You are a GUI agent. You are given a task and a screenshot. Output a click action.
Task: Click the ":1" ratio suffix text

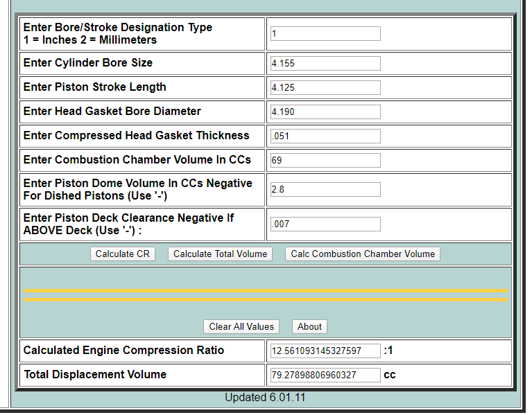coord(388,351)
